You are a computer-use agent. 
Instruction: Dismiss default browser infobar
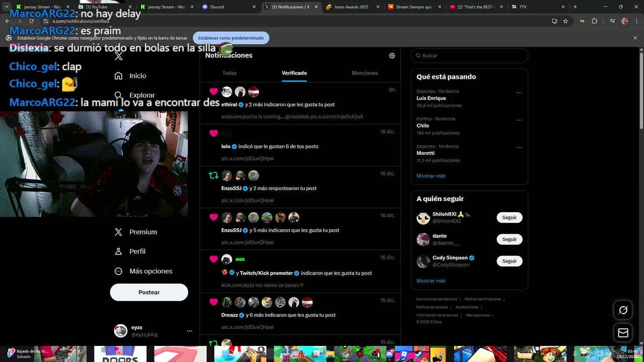(x=635, y=38)
